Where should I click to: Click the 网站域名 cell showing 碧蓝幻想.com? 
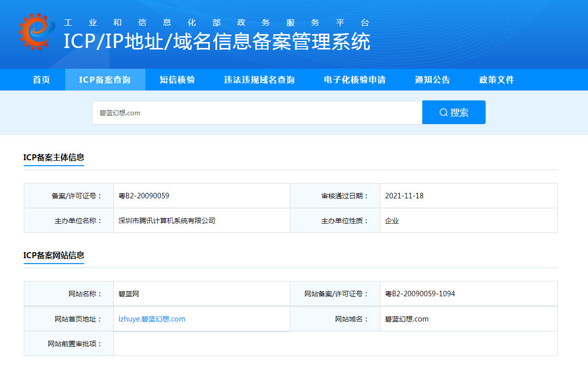(407, 319)
